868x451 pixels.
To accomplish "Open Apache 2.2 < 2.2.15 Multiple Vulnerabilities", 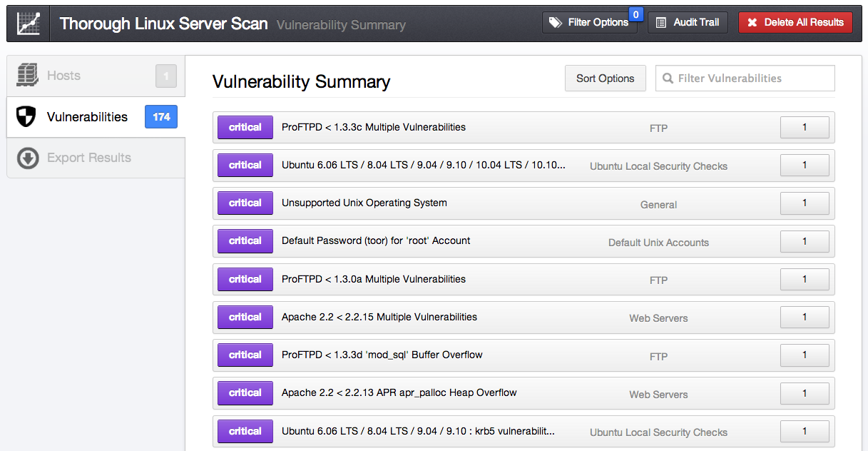I will (524, 318).
